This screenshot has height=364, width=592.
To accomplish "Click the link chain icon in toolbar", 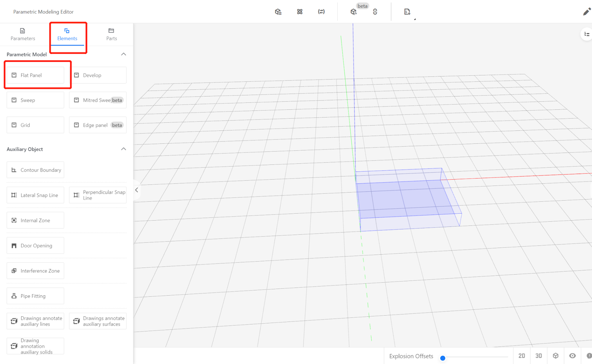I will click(x=375, y=12).
